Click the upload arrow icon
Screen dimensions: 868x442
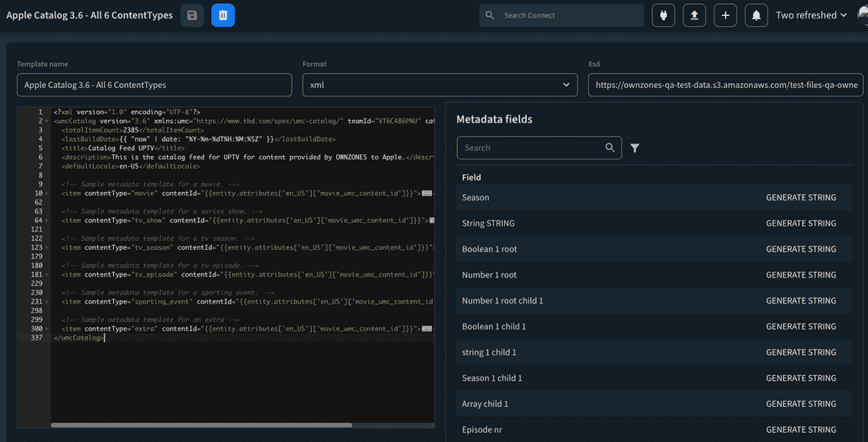[694, 15]
